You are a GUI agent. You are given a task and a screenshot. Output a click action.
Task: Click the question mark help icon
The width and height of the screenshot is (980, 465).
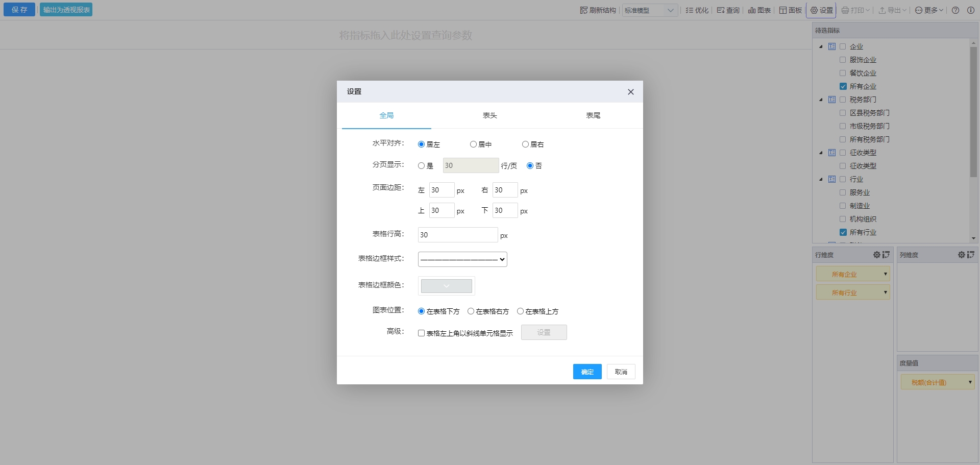coord(955,10)
